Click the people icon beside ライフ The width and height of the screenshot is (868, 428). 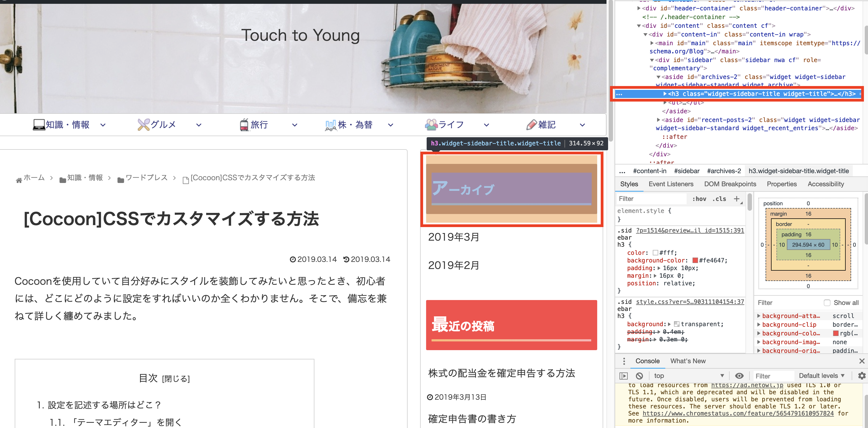[431, 125]
